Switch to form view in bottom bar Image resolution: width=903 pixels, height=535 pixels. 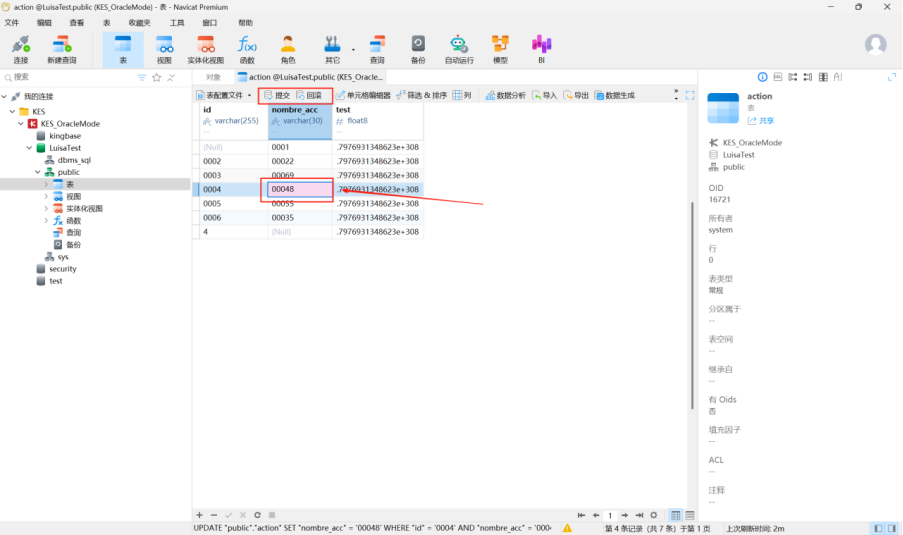click(689, 515)
